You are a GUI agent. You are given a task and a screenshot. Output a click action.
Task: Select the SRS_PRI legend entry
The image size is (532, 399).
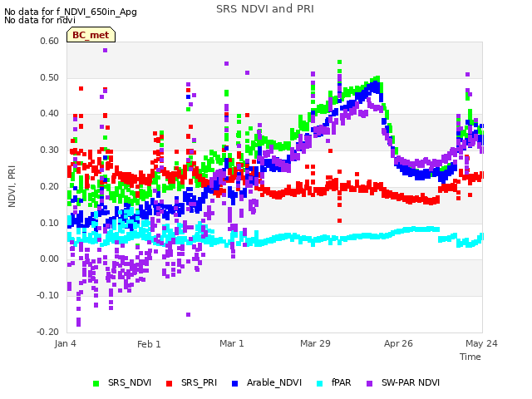[191, 383]
